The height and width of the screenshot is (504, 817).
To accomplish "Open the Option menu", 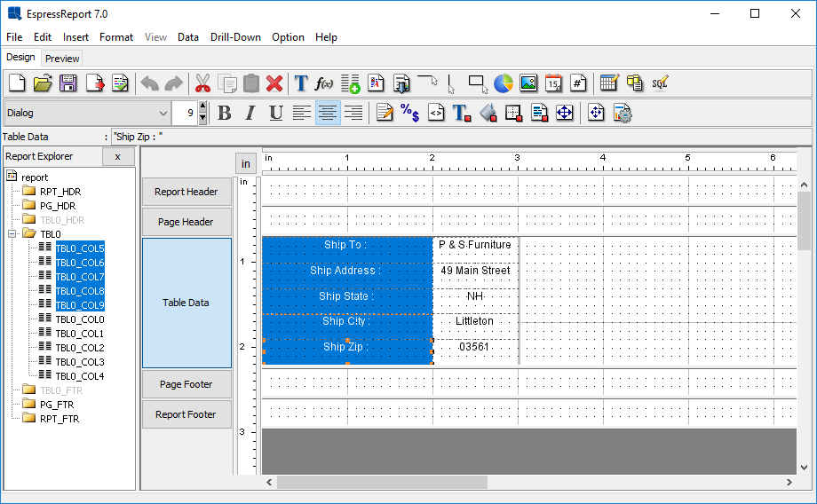I will pyautogui.click(x=288, y=37).
